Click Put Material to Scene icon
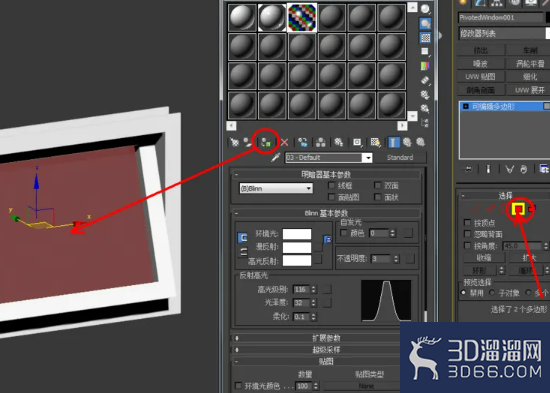Viewport: 550px width, 393px height. [x=248, y=142]
